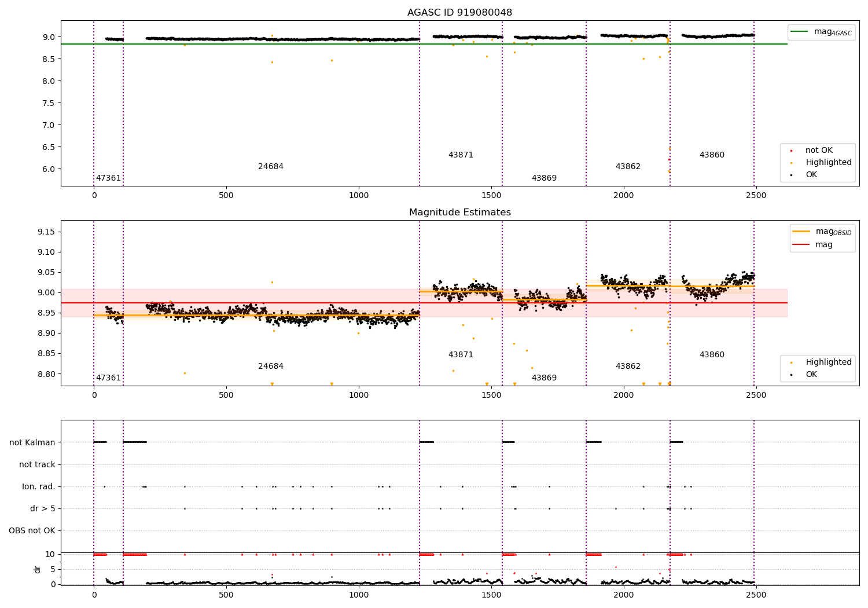Click OBSID label 47361 in Magnitude Estimates plot
This screenshot has width=868, height=608.
point(108,378)
